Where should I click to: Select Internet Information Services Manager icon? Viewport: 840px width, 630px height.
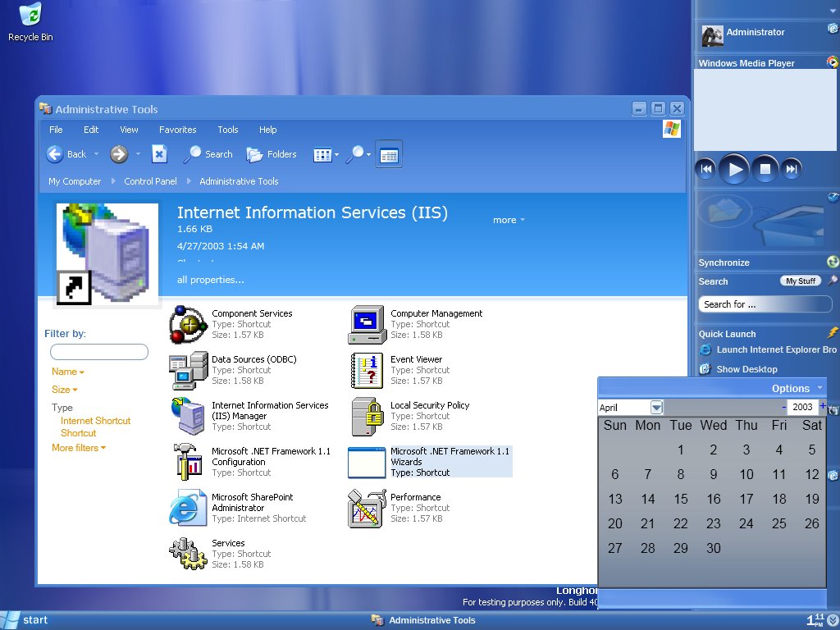tap(188, 416)
